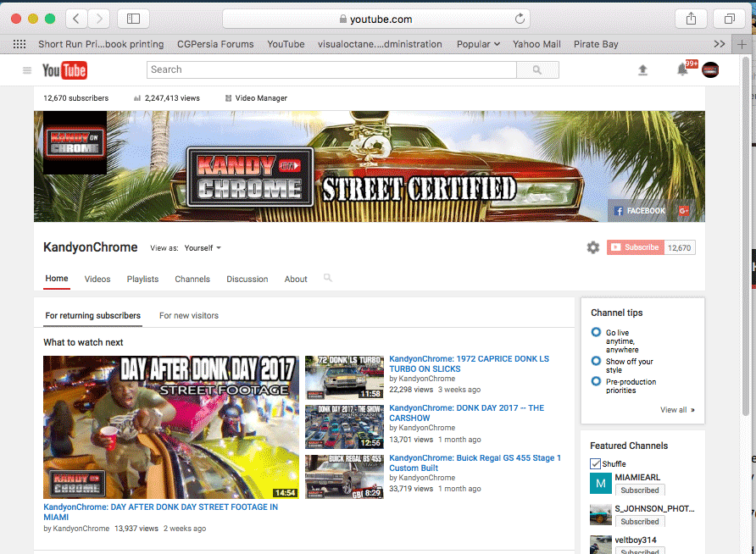This screenshot has height=554, width=756.
Task: Toggle the Shuffle checkbox
Action: point(596,464)
